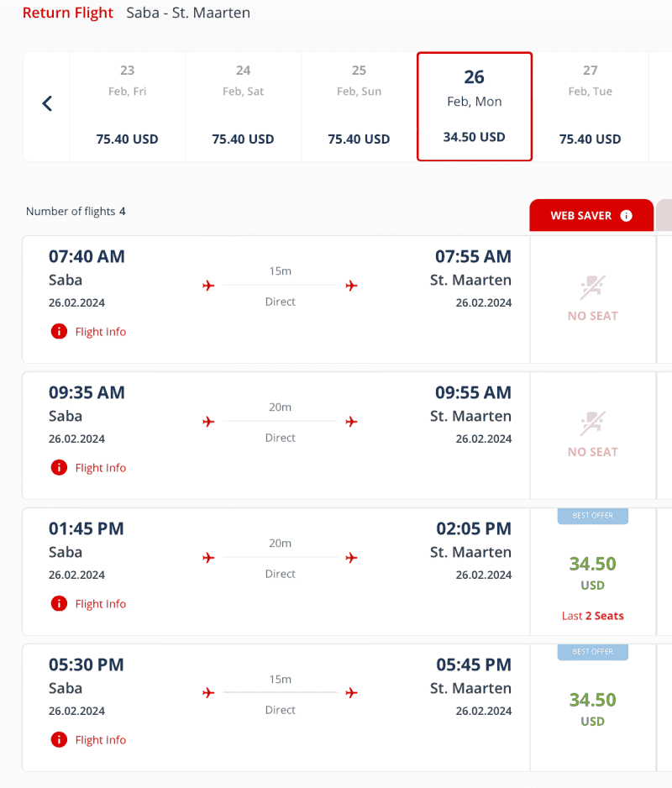The image size is (672, 788).
Task: Open Flight Info icon for 09:35 AM flight
Action: tap(59, 467)
